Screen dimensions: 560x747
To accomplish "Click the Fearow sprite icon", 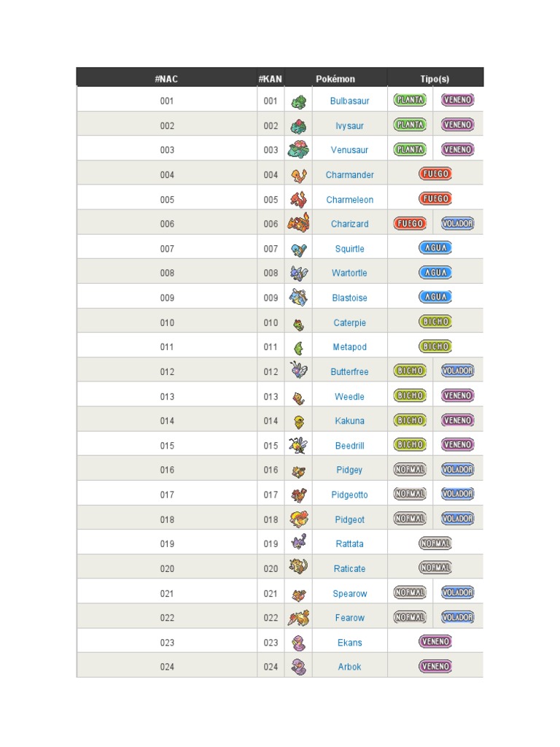I will click(298, 618).
